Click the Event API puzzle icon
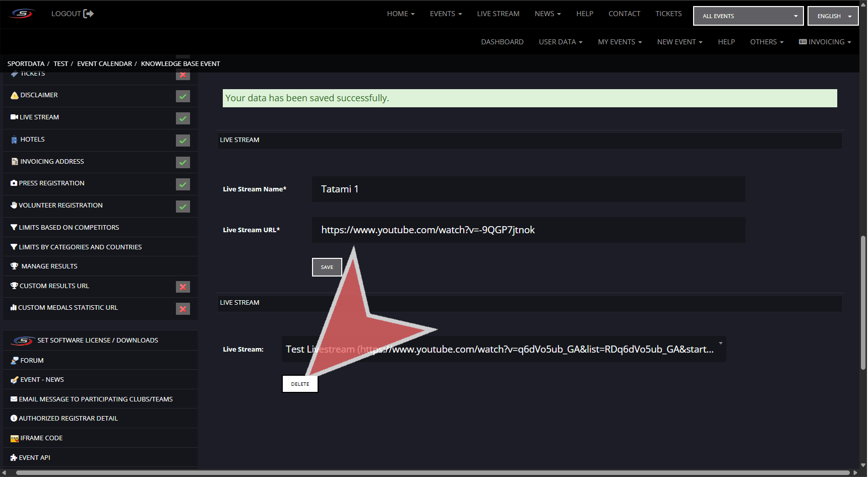The image size is (868, 477). pos(14,457)
